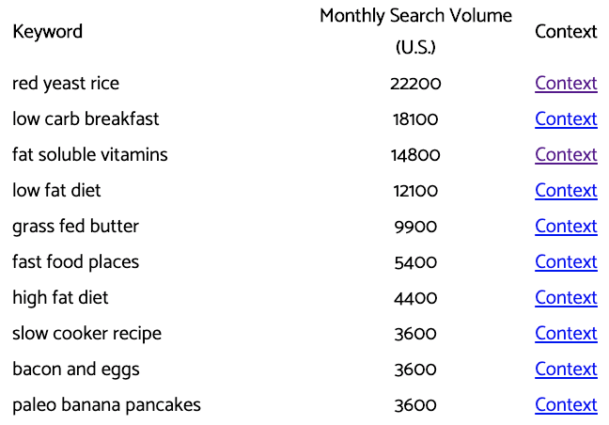
Task: Open the Context link for red yeast rice
Action: pyautogui.click(x=565, y=83)
